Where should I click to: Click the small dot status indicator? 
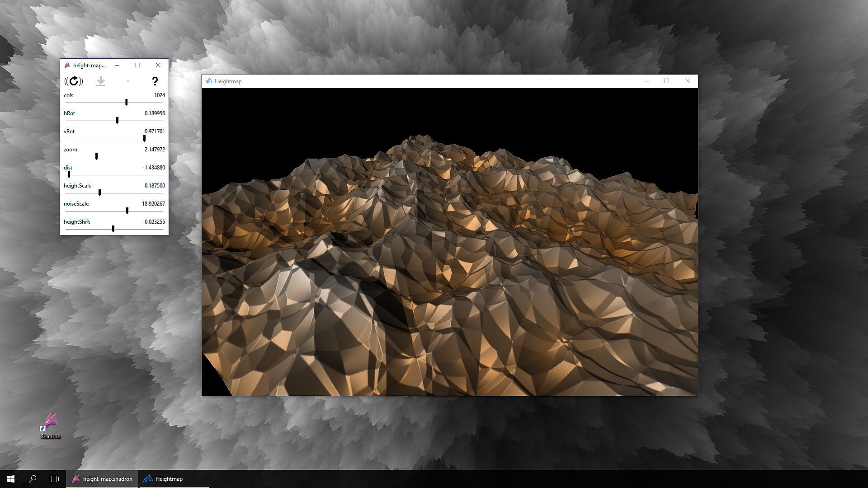click(x=128, y=81)
